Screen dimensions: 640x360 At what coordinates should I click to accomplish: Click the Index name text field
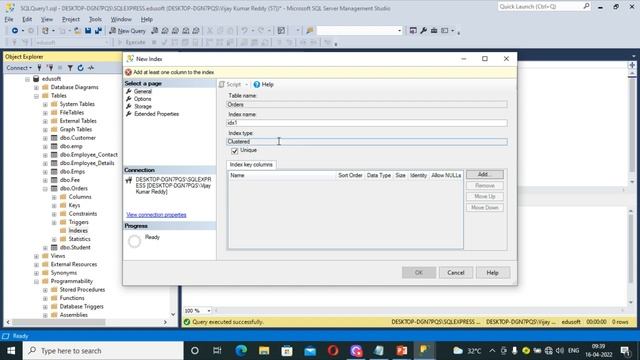click(x=367, y=123)
